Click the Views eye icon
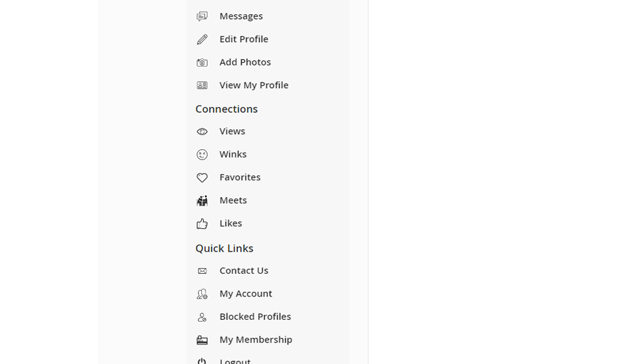 [x=202, y=132]
